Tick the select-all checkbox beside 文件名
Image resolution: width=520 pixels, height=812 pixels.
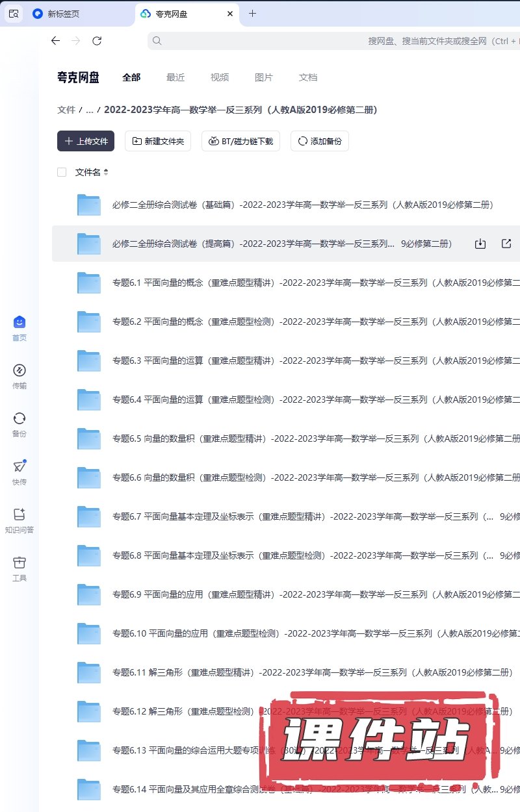coord(62,172)
